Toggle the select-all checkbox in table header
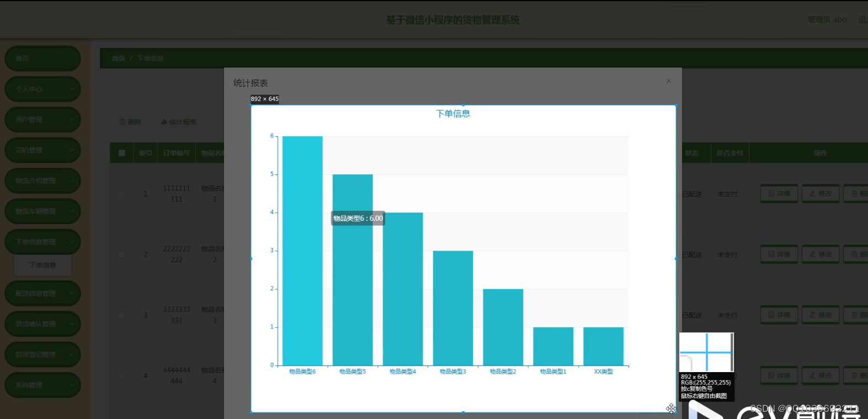Screen dimensions: 868x419 122,153
